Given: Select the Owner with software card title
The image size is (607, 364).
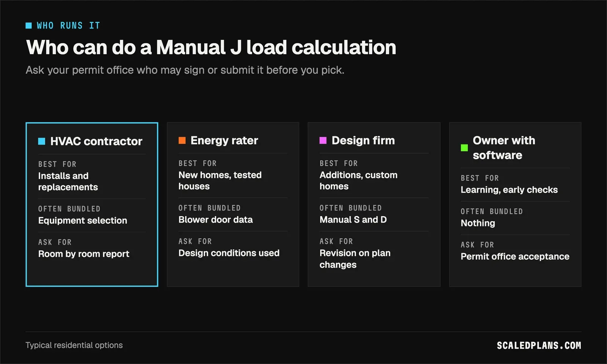Looking at the screenshot, I should click(x=504, y=148).
